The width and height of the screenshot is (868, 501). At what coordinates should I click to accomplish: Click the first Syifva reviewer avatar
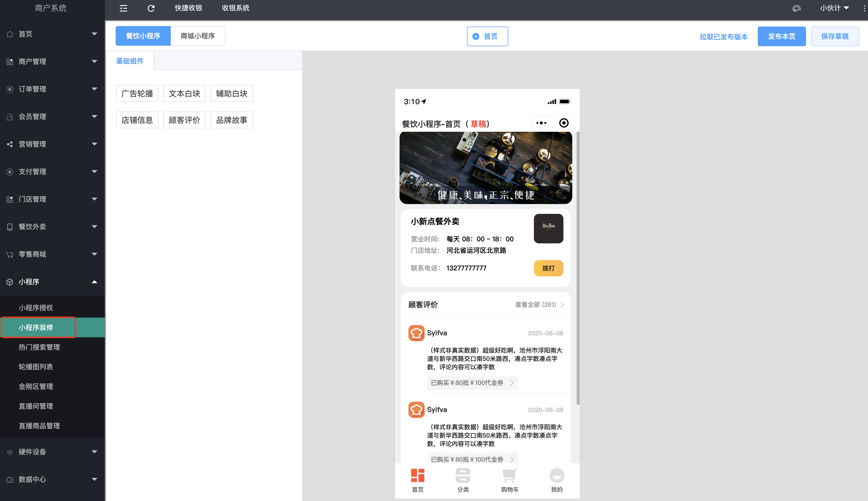[x=416, y=333]
